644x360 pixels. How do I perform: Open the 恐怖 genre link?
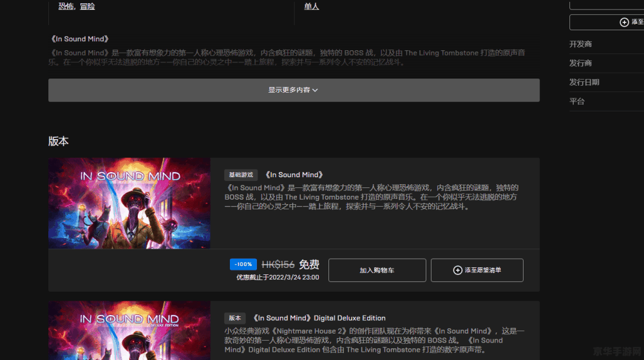[x=65, y=6]
